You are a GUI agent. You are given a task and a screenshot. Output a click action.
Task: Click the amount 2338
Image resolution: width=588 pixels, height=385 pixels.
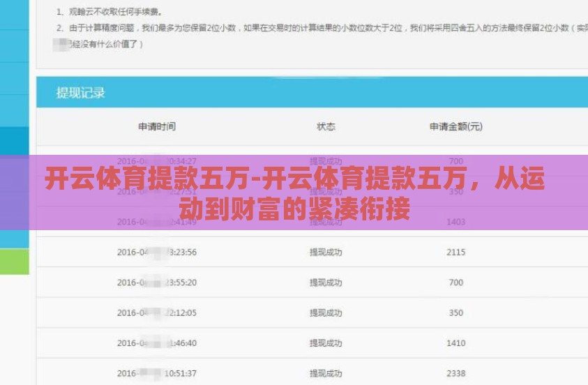pos(456,374)
